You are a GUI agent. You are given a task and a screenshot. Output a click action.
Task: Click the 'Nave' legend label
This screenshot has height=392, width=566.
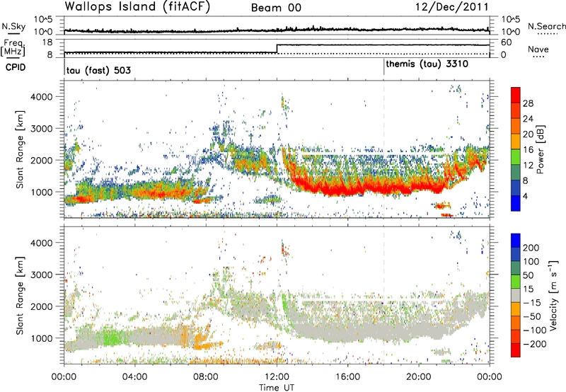(538, 50)
